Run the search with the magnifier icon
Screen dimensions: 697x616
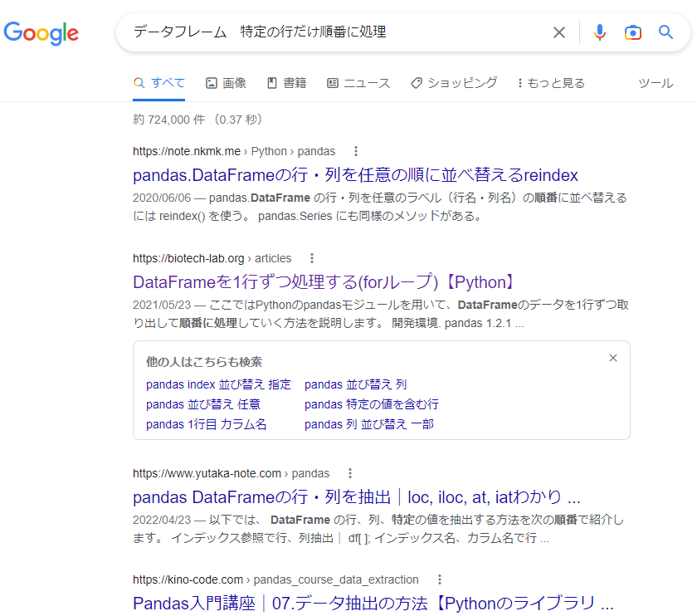665,32
